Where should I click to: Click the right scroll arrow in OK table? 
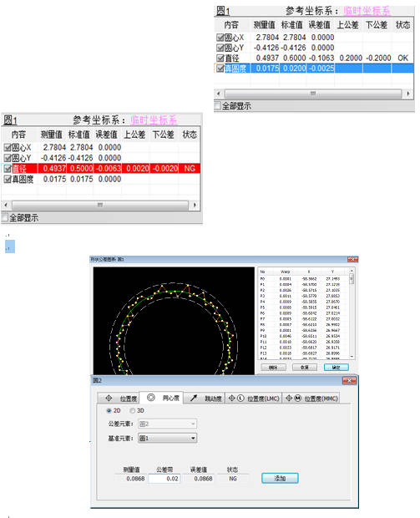pos(408,94)
